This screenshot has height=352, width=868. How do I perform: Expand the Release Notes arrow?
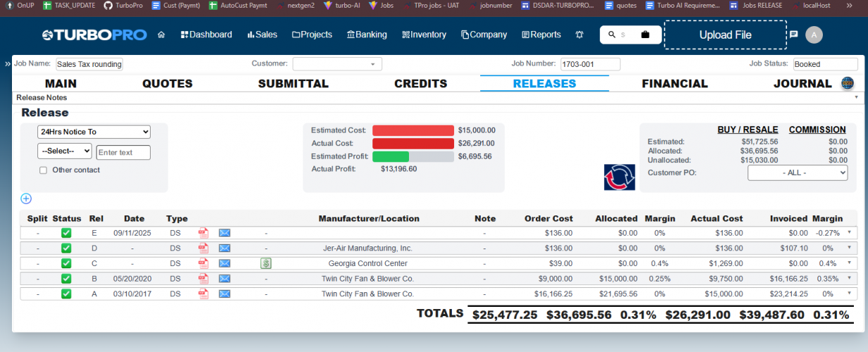click(x=857, y=98)
